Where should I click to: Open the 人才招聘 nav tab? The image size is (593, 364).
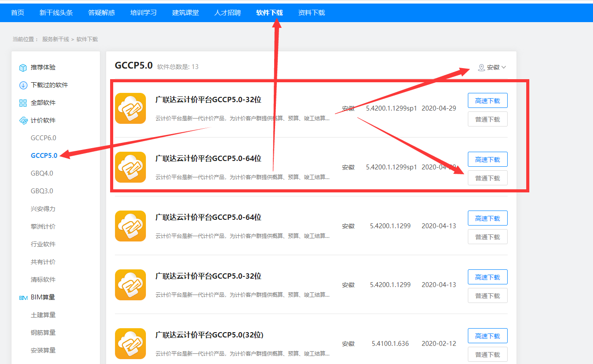tap(228, 13)
